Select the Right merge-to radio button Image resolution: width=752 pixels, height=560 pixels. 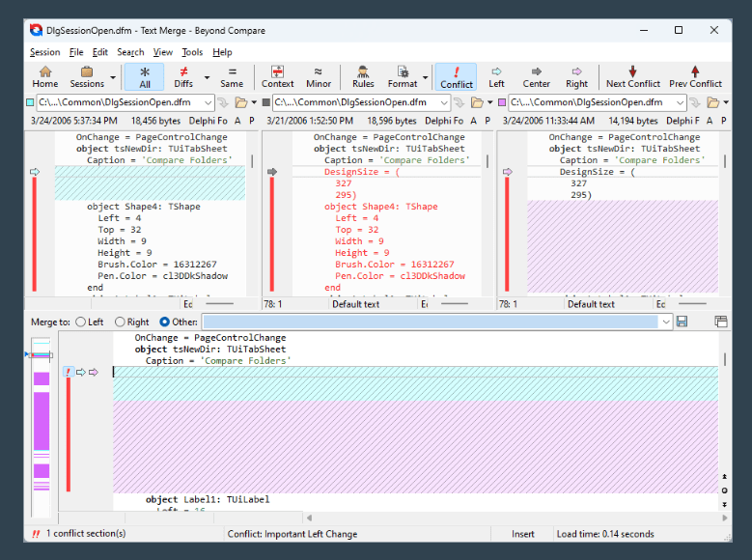tap(121, 322)
